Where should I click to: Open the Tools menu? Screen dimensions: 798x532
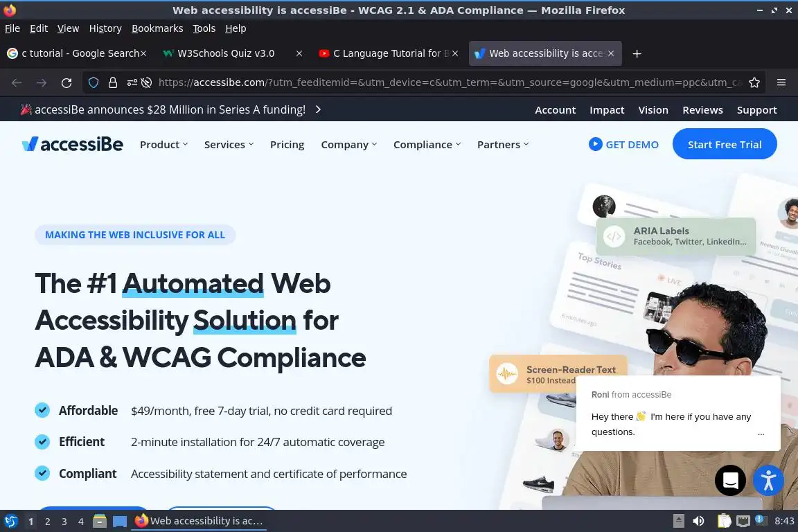[x=204, y=28]
